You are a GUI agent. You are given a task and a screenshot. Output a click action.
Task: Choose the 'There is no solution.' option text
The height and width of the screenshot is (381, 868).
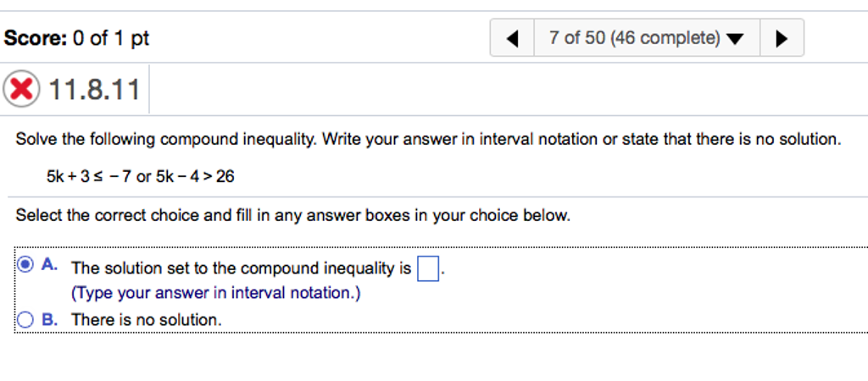pos(147,320)
